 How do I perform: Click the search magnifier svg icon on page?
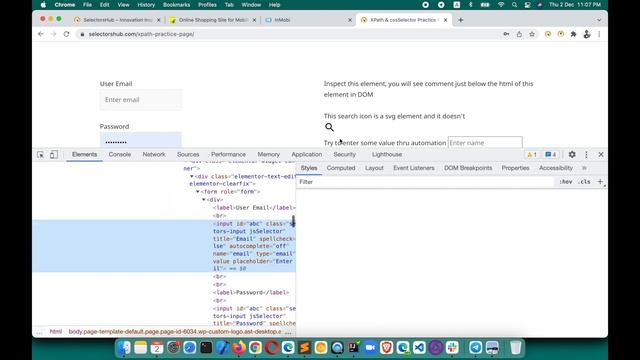[329, 127]
